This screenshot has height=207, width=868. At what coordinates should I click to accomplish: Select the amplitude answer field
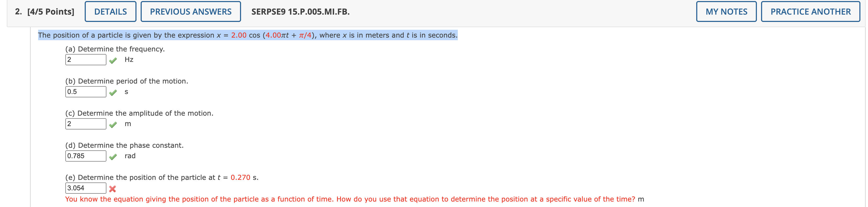coord(85,123)
